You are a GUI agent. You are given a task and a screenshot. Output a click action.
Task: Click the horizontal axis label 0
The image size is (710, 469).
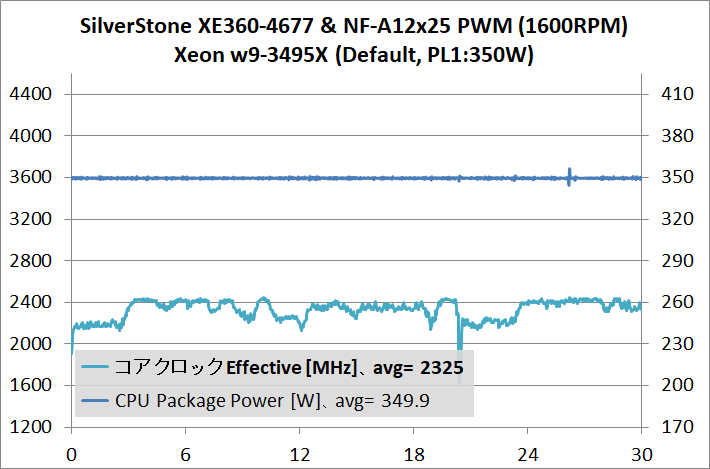click(72, 455)
